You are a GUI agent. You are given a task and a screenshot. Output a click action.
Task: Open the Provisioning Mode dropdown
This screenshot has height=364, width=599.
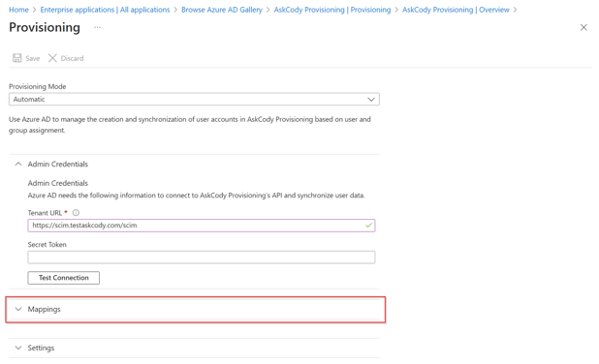pyautogui.click(x=194, y=99)
